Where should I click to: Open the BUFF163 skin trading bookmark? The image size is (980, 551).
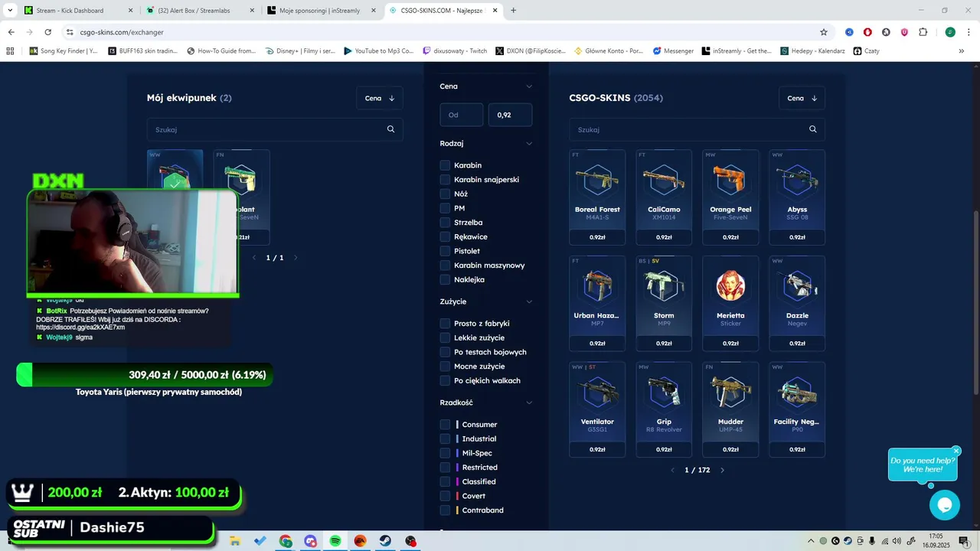click(x=143, y=51)
